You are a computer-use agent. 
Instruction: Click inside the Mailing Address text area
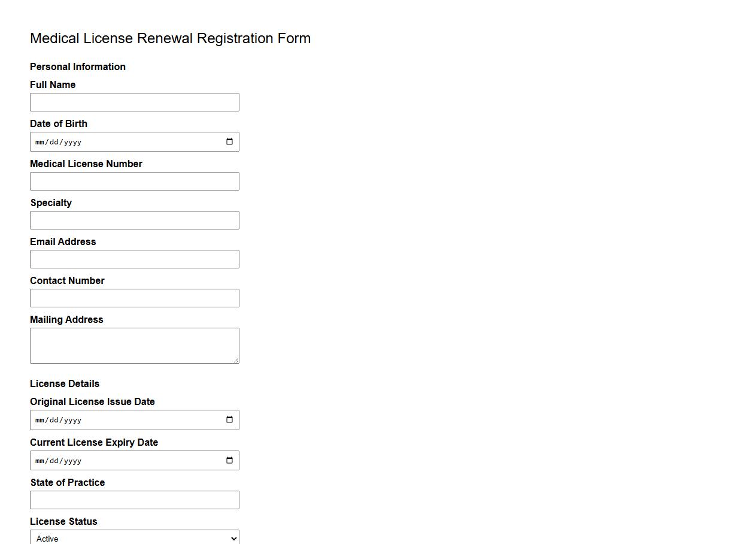pyautogui.click(x=134, y=345)
